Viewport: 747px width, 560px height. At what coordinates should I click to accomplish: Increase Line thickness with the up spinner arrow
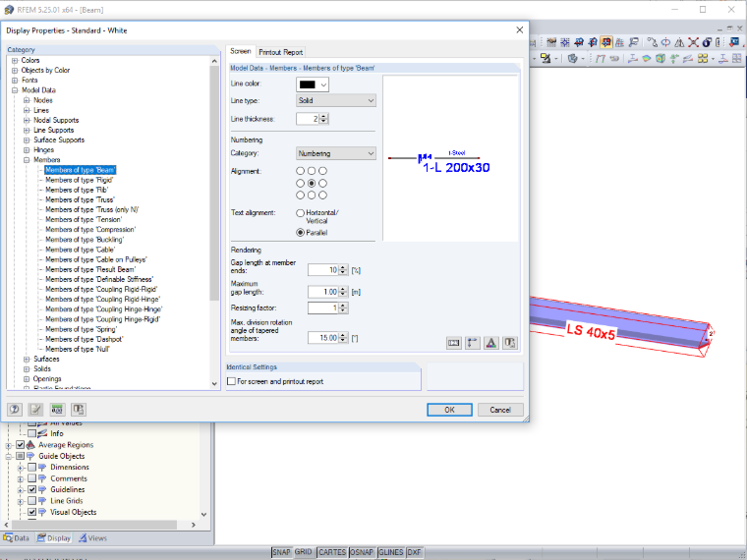(324, 116)
